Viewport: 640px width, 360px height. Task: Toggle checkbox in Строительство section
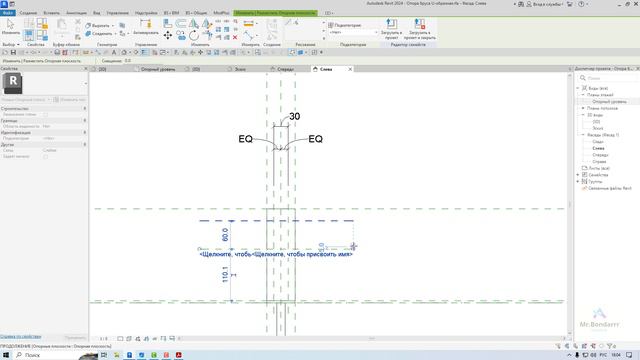point(46,115)
